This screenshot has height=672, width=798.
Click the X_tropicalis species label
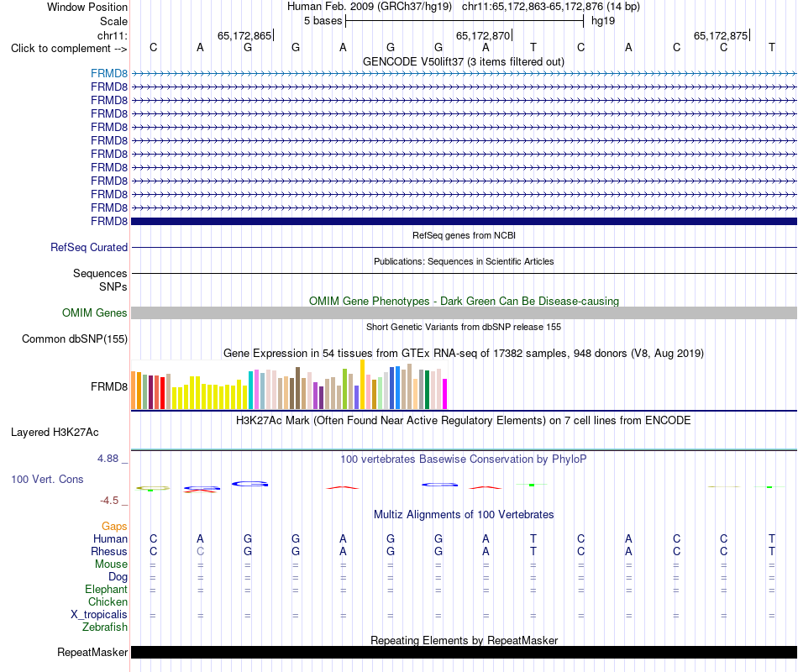(x=99, y=615)
